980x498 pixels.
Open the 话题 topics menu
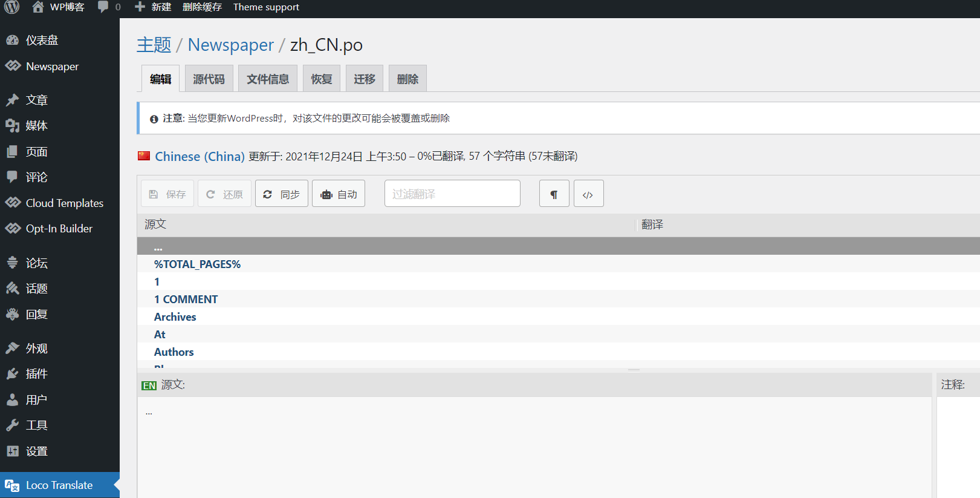coord(60,288)
